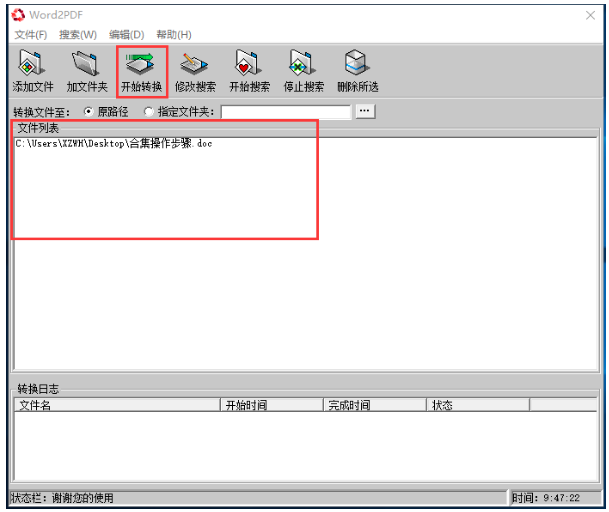Select the 合集操作步骤.doc file entry
Image resolution: width=609 pixels, height=512 pixels.
click(x=114, y=144)
